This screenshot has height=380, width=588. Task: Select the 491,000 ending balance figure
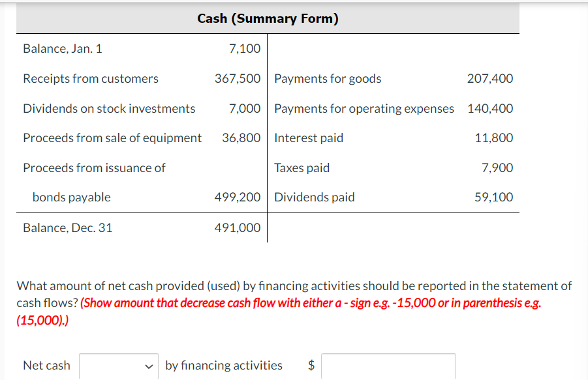[x=238, y=227]
